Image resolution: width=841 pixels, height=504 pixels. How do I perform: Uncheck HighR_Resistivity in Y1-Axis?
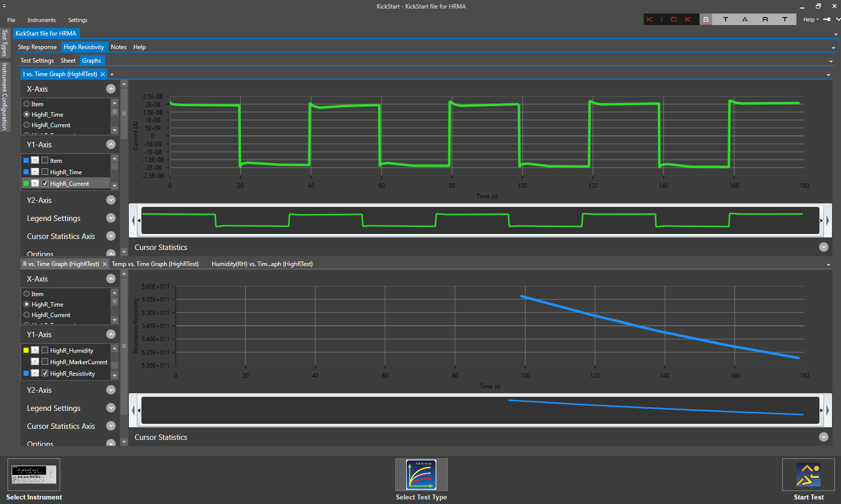(45, 373)
